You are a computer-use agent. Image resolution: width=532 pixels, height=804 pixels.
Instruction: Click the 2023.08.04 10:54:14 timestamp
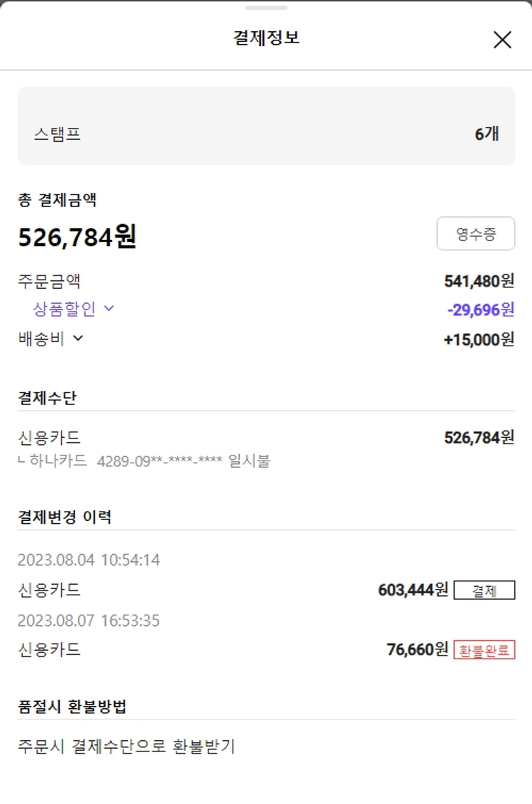(x=89, y=560)
